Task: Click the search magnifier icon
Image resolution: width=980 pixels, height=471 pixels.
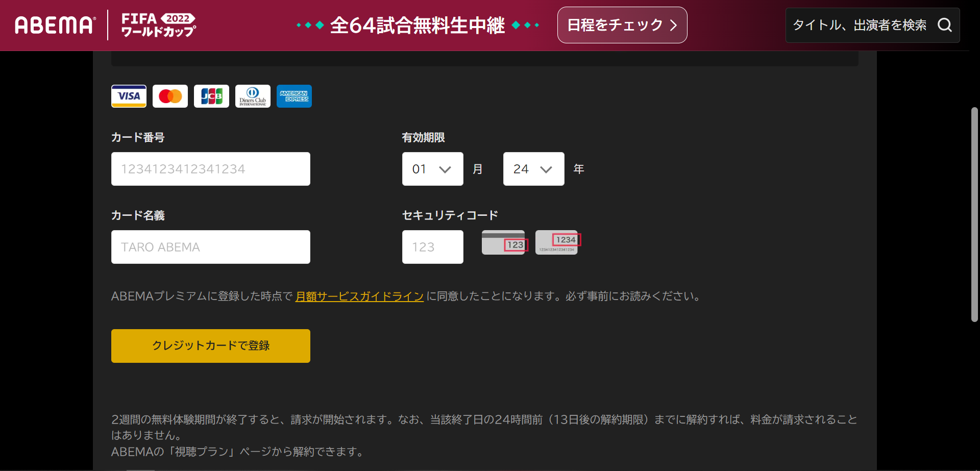Action: (944, 25)
